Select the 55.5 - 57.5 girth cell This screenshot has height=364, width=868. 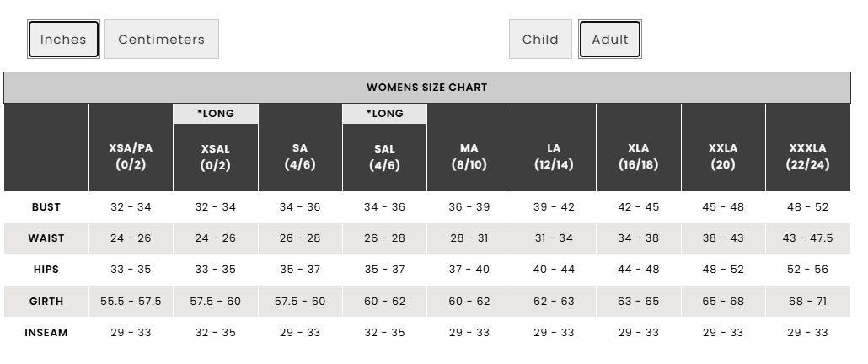[x=131, y=302]
